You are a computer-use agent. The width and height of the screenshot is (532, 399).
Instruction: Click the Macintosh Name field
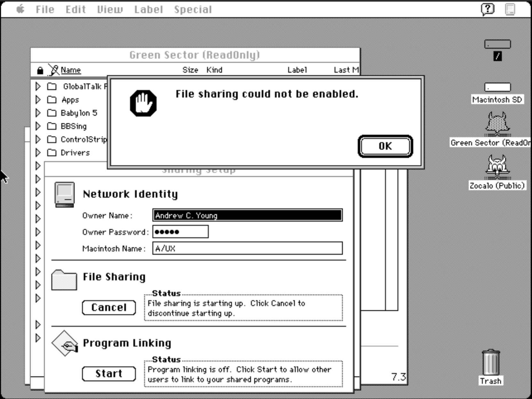click(247, 248)
